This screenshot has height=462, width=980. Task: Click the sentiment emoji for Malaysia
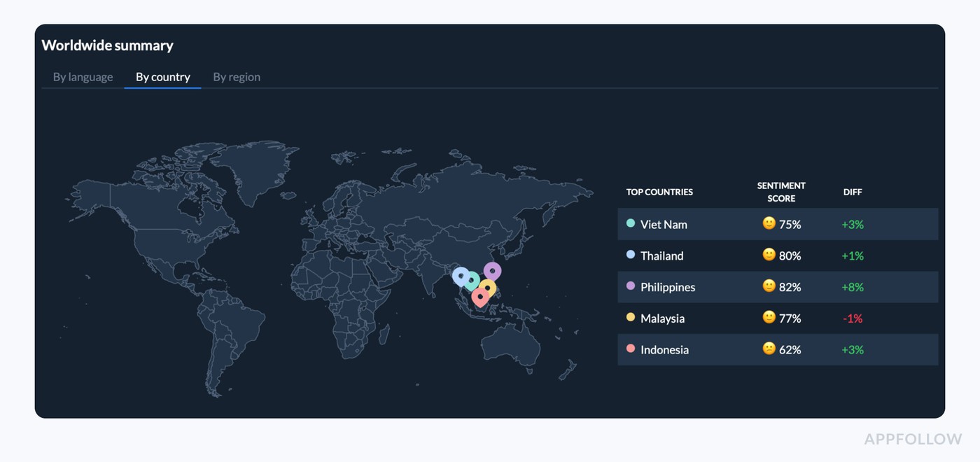[x=768, y=318]
